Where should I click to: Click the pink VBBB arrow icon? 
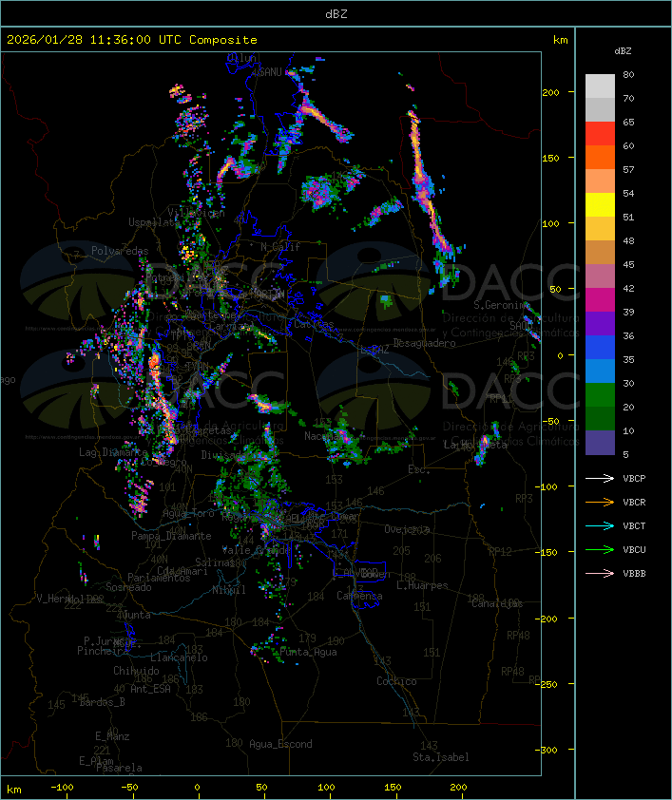600,574
